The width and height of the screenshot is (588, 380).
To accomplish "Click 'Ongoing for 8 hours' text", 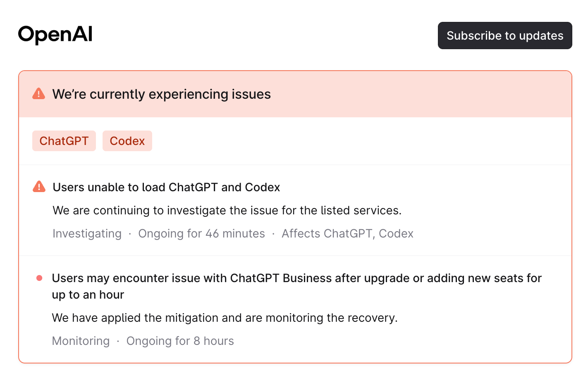I will tap(180, 341).
